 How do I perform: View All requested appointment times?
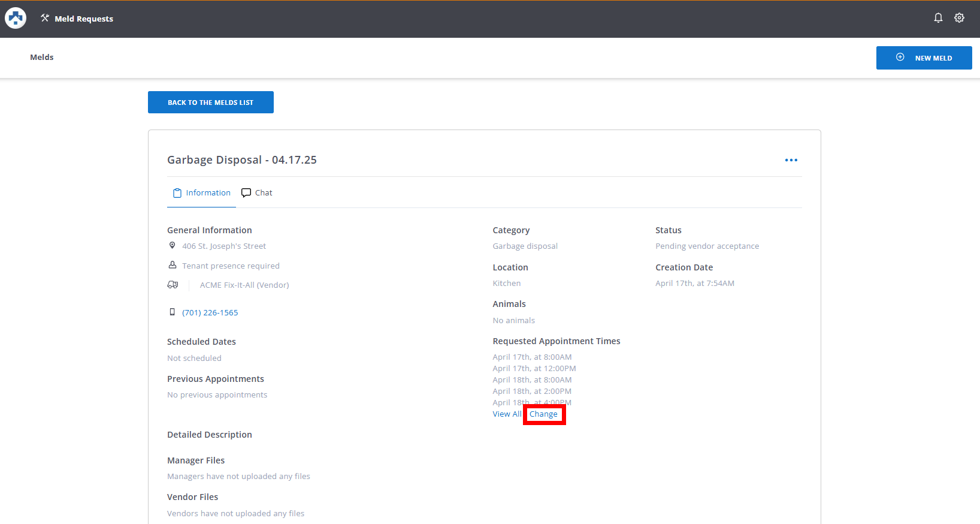tap(507, 414)
